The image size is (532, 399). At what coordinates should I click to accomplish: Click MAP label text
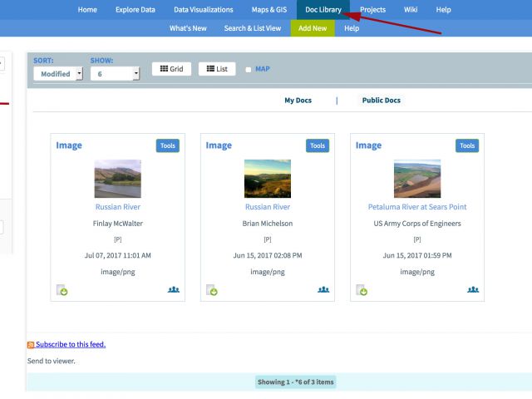coord(263,69)
